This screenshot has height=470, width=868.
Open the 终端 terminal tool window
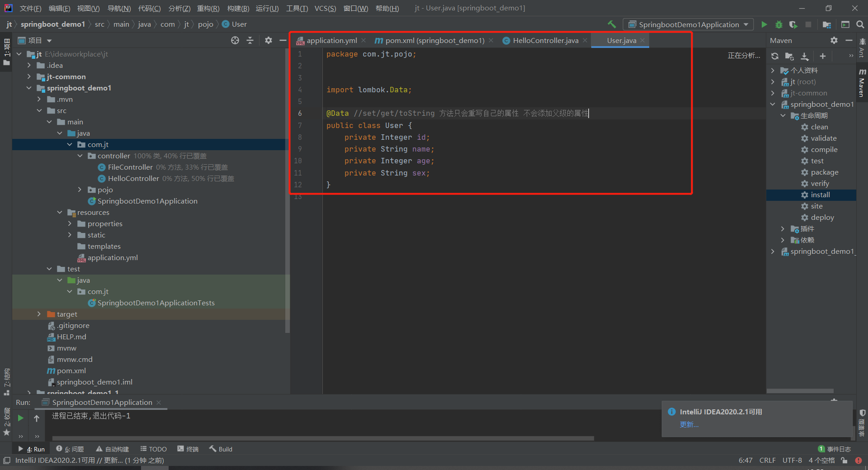click(188, 449)
